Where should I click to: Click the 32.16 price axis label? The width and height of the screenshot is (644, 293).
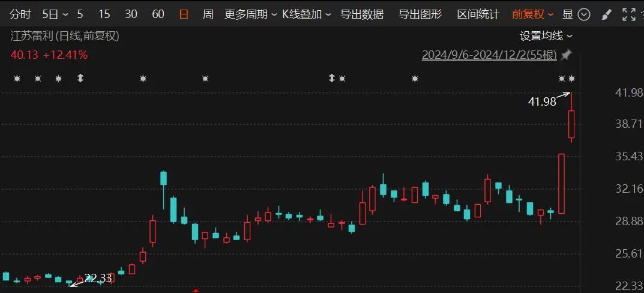(629, 189)
